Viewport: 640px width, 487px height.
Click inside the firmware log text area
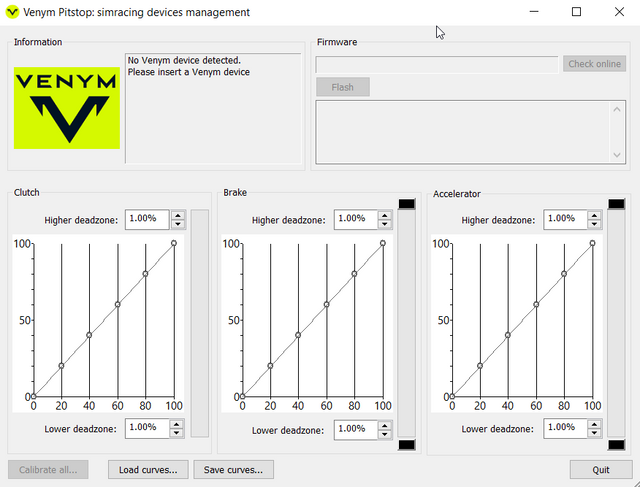(x=463, y=132)
